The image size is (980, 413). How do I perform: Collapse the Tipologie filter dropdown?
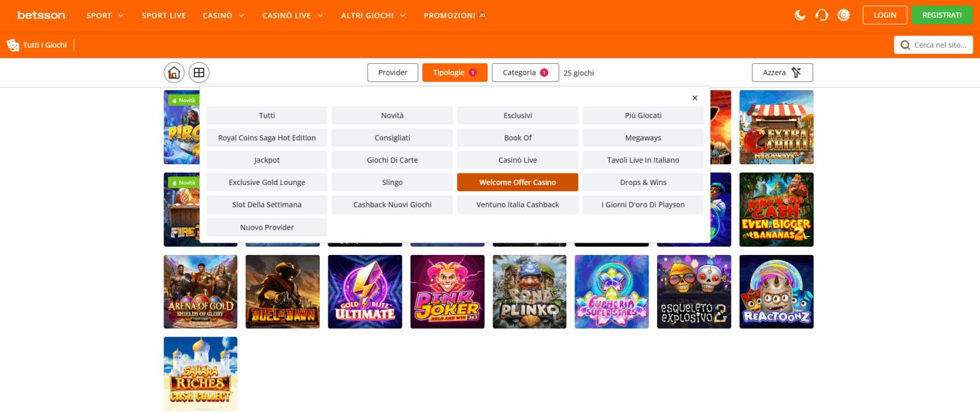coord(454,72)
